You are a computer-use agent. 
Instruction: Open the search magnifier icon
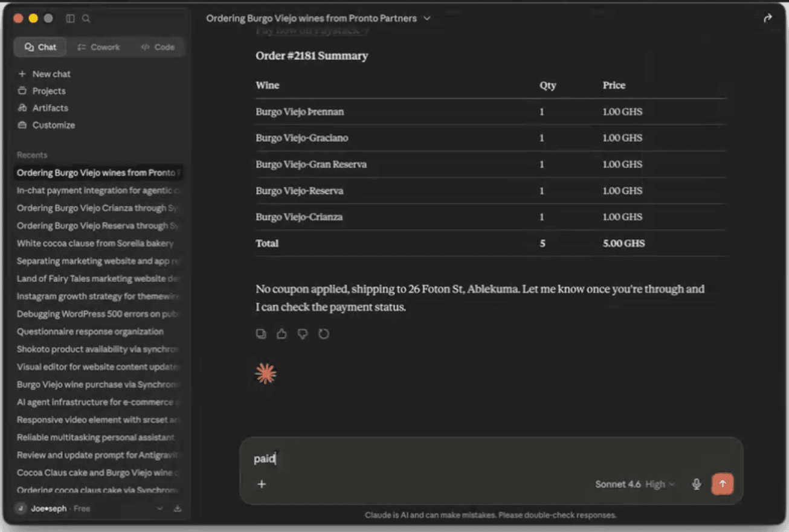86,19
